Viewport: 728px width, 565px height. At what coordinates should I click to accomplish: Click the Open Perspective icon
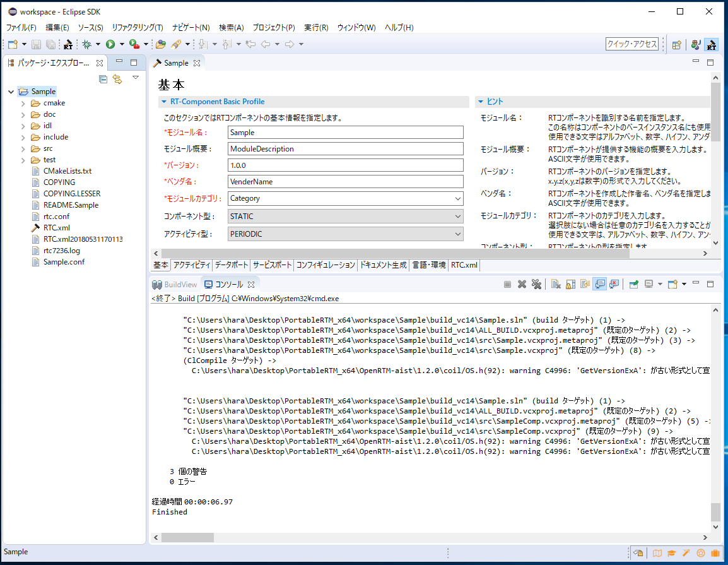pos(677,45)
